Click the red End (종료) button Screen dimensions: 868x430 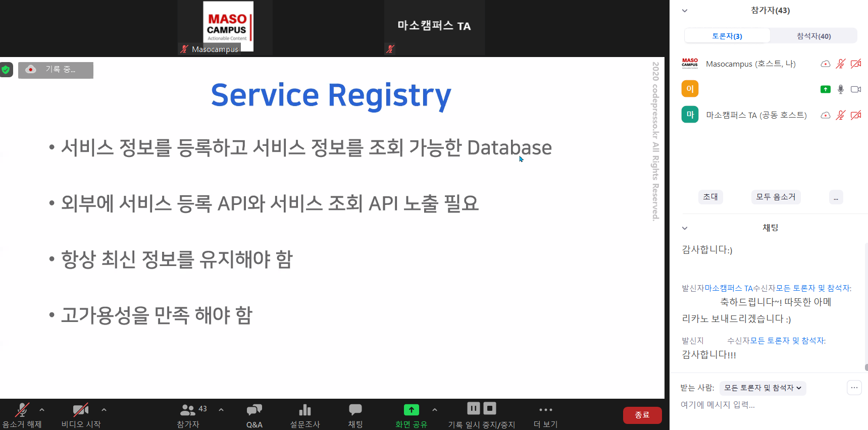coord(642,415)
